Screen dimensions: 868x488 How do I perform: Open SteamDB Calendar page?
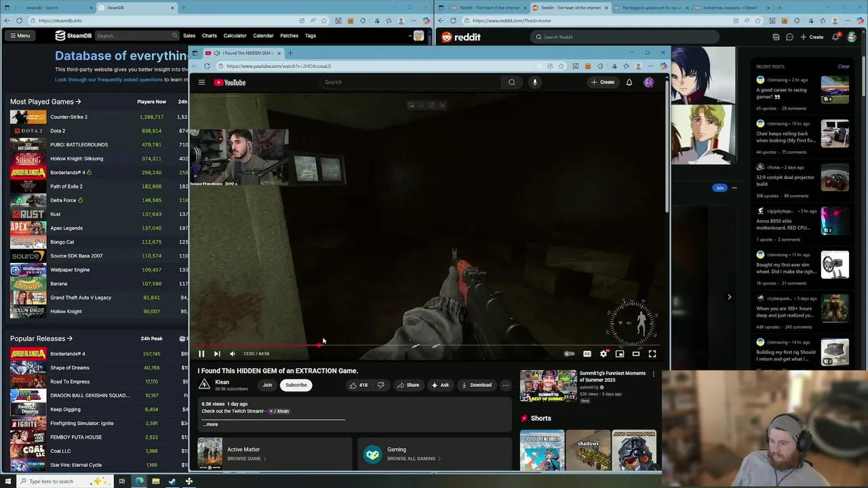click(263, 35)
